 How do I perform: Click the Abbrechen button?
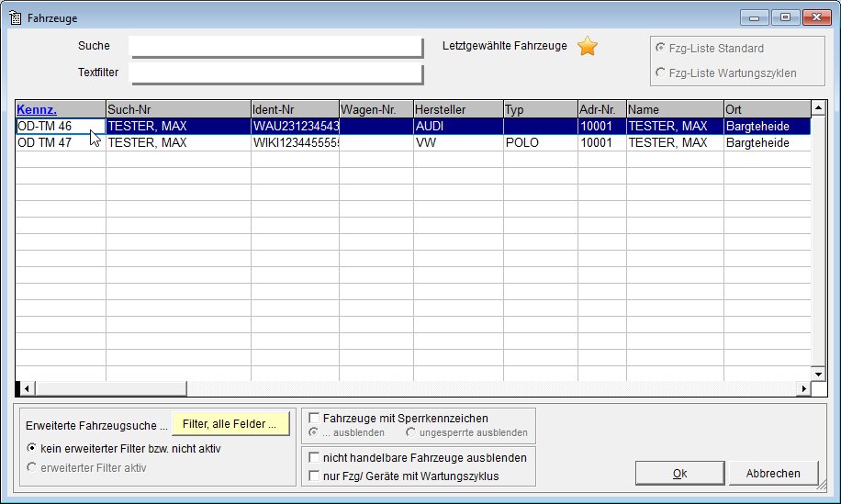773,474
